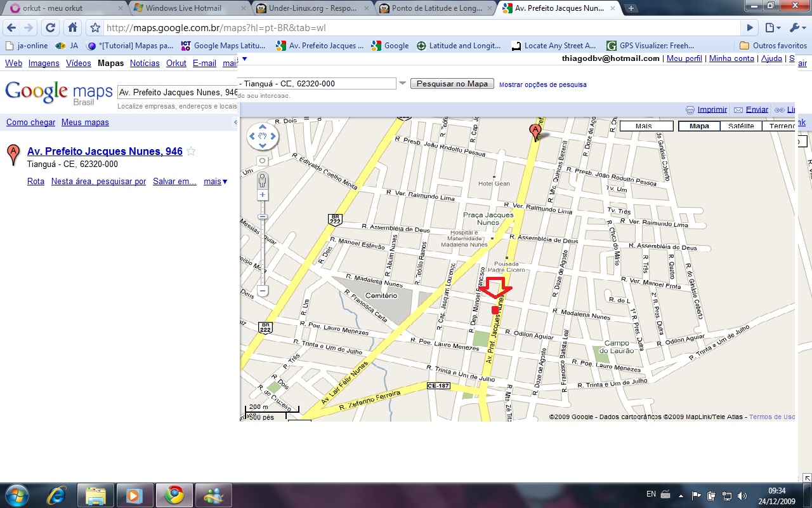Reload the page with the refresh icon
812x508 pixels.
(x=51, y=28)
